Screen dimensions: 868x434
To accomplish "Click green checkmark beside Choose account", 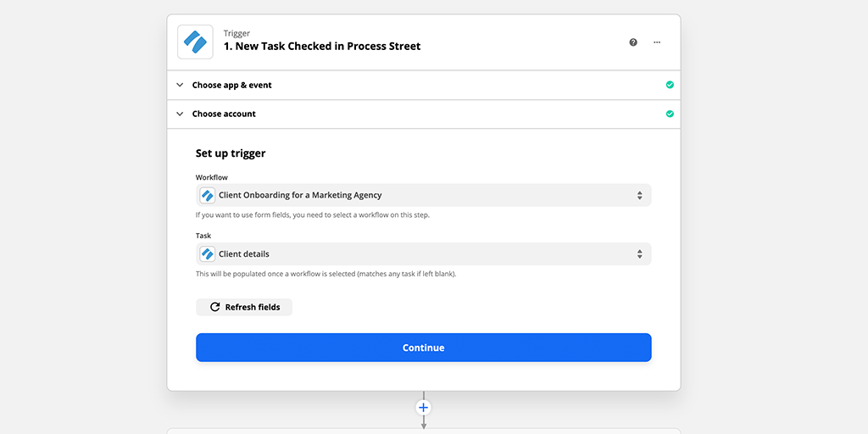I will coord(670,114).
